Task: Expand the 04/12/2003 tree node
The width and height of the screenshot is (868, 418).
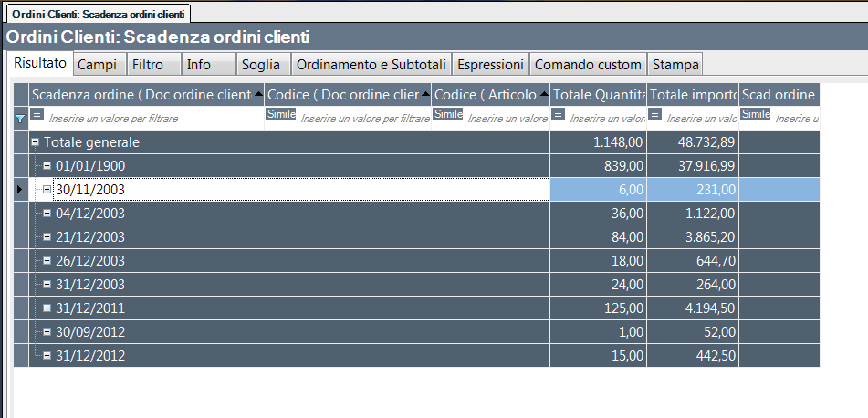Action: point(47,214)
